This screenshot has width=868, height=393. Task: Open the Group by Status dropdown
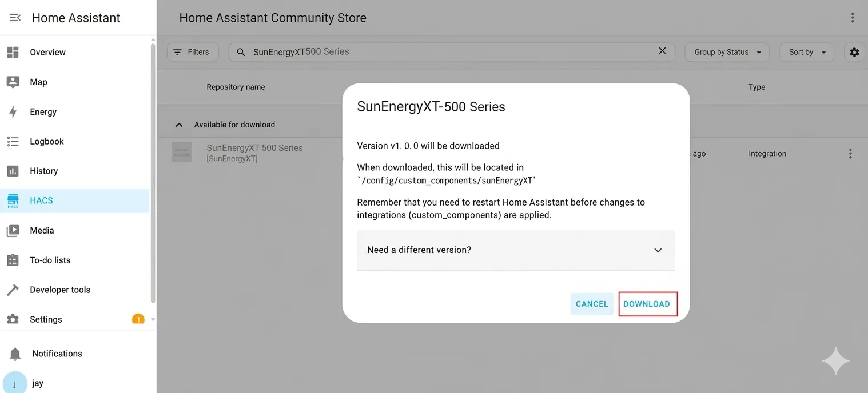[727, 52]
